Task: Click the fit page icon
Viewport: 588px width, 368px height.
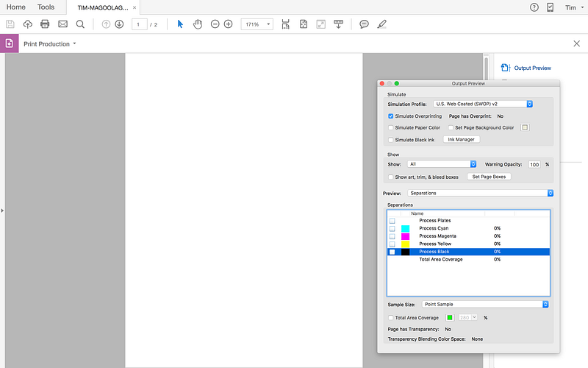Action: 304,24
